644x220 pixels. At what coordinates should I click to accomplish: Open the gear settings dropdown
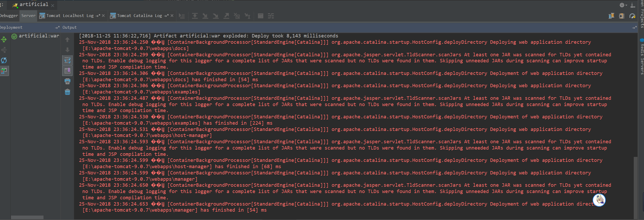[x=623, y=5]
